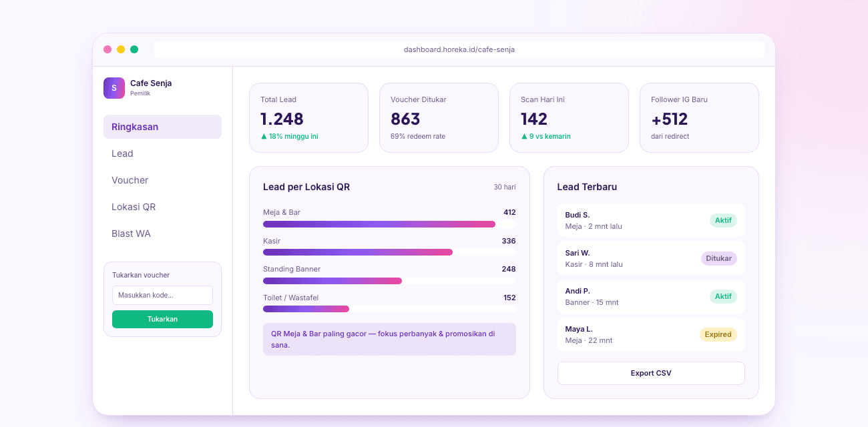Go to the Lead sidebar section

[162, 153]
